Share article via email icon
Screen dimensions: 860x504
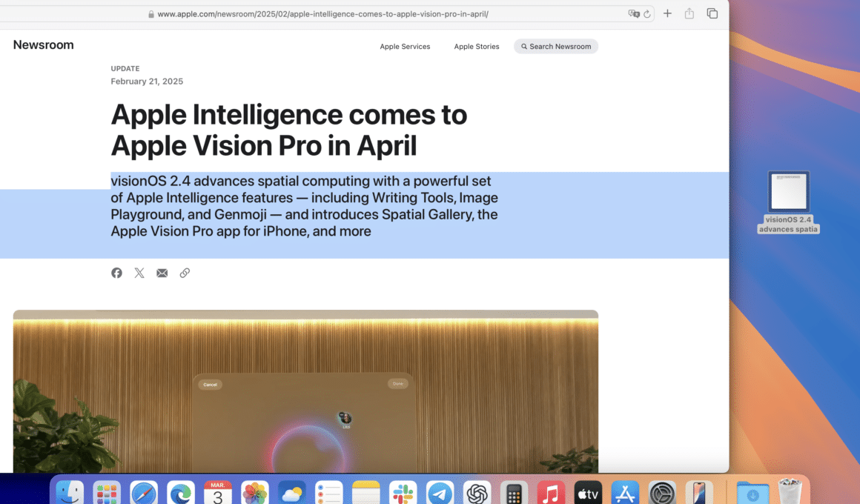[162, 273]
